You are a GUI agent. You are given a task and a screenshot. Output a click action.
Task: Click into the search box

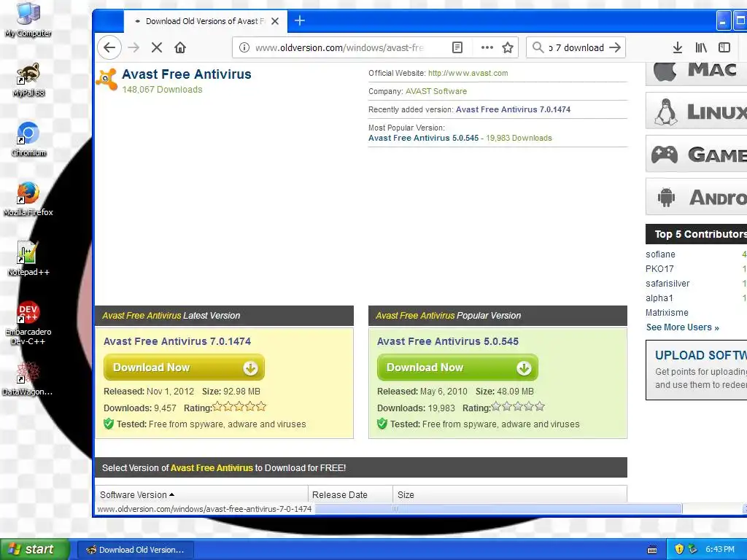coord(576,47)
